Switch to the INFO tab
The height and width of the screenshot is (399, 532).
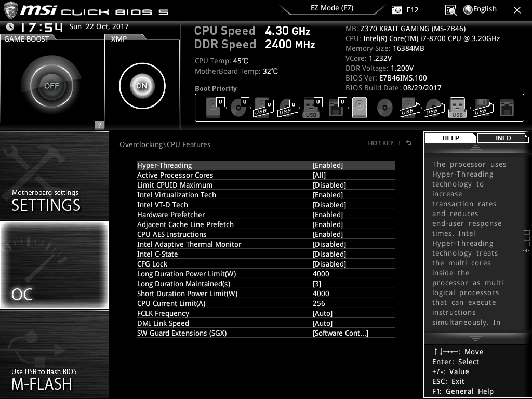pos(502,138)
